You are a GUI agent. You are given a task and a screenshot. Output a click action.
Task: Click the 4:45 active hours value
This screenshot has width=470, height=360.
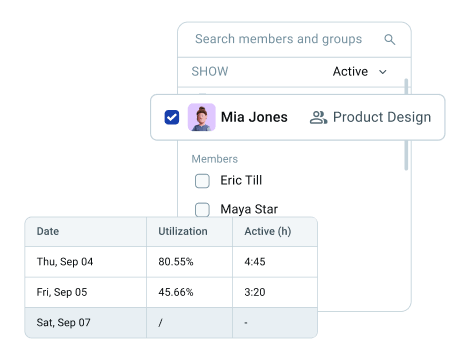coord(255,262)
